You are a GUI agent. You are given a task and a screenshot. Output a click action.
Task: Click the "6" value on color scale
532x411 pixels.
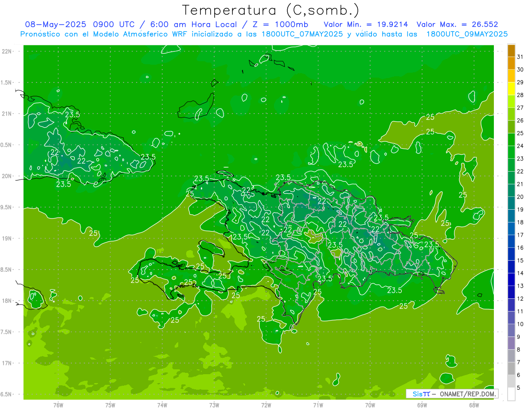pyautogui.click(x=519, y=375)
